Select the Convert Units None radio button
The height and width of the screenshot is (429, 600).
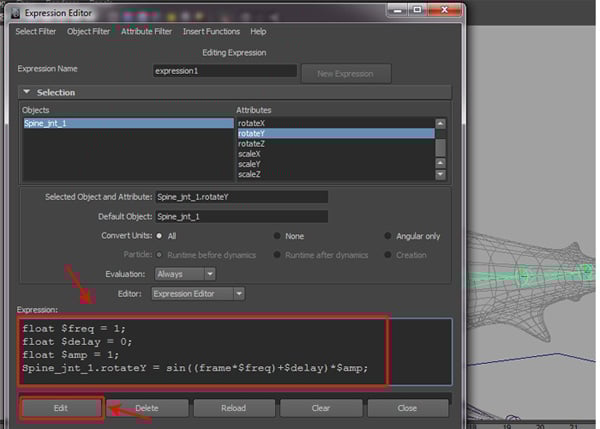[x=277, y=236]
